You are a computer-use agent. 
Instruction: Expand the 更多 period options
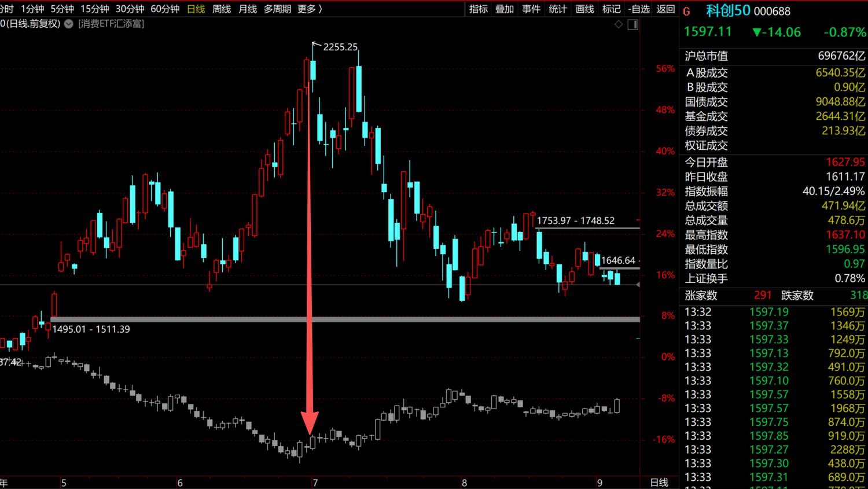[310, 9]
